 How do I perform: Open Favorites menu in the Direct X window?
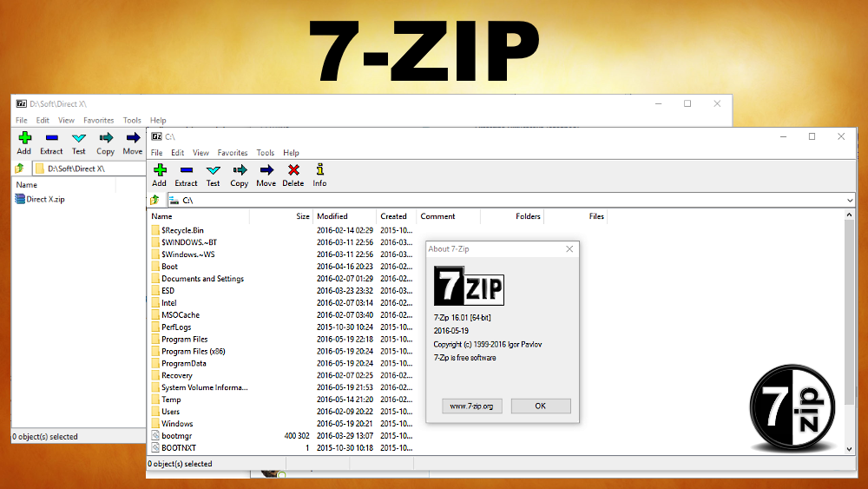99,120
